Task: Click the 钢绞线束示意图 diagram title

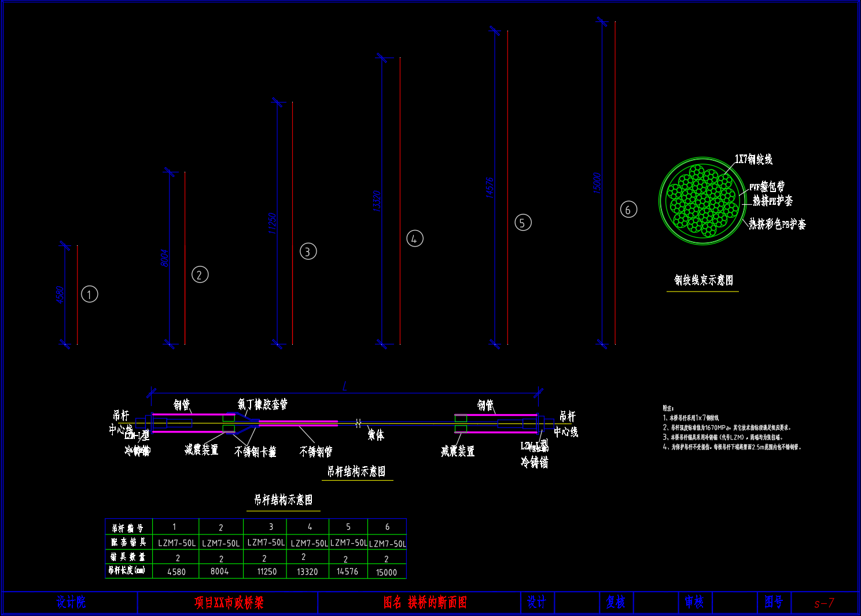Action: coord(703,281)
